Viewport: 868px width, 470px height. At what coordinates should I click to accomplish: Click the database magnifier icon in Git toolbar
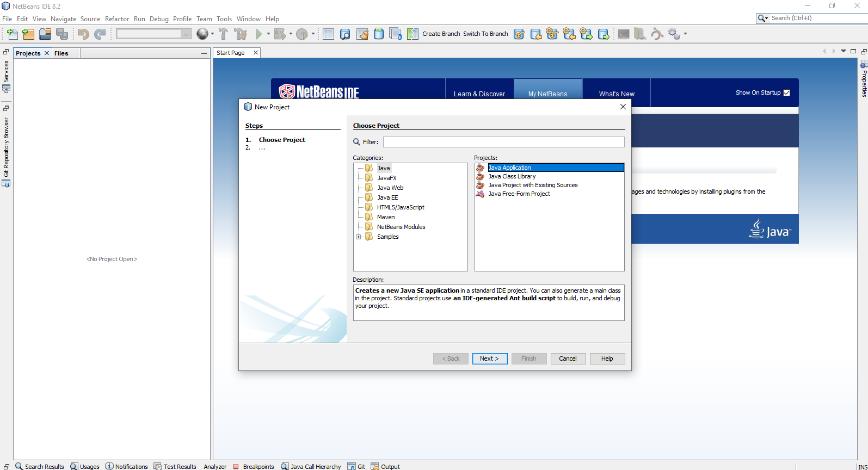tap(345, 34)
